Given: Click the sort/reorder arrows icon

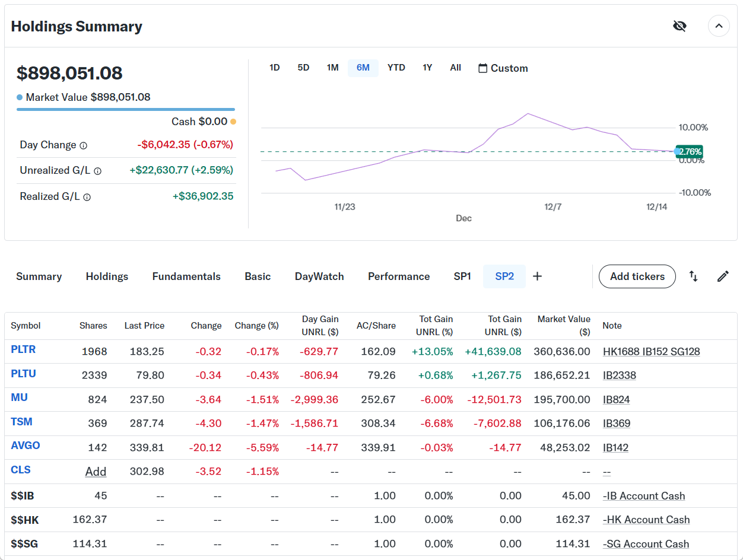Looking at the screenshot, I should click(x=693, y=276).
